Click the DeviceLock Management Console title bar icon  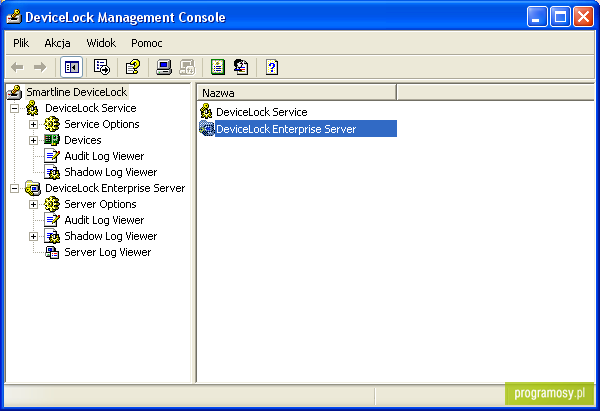click(x=14, y=17)
